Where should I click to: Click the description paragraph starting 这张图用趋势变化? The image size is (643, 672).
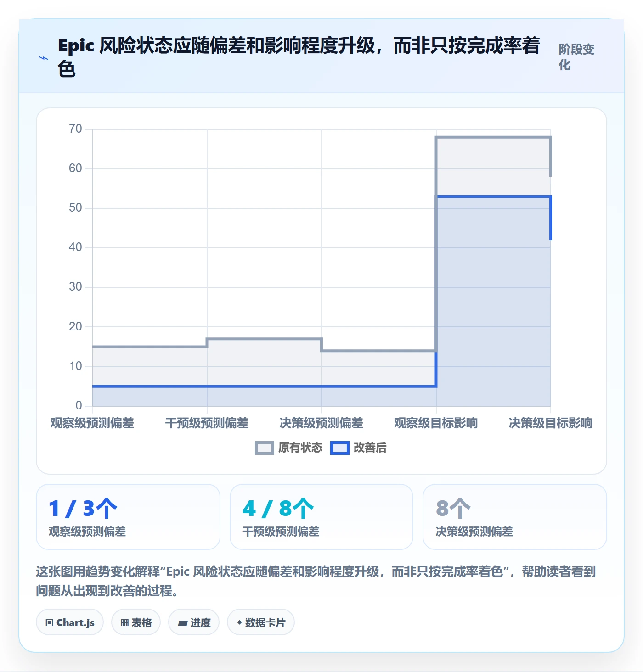pos(316,581)
